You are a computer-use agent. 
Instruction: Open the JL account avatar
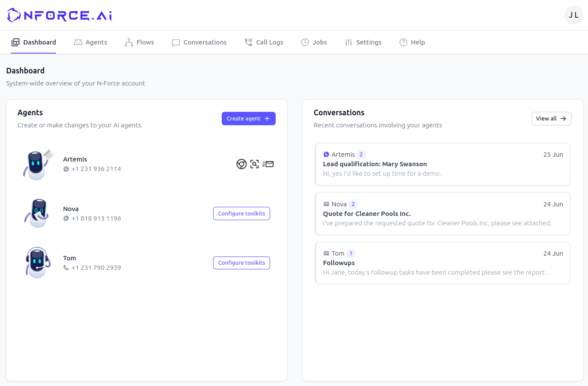(x=573, y=15)
